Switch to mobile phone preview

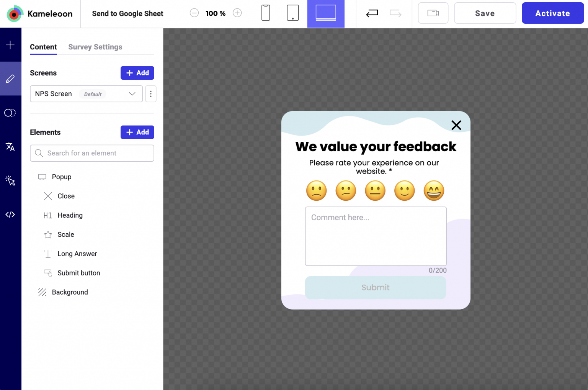click(x=266, y=13)
